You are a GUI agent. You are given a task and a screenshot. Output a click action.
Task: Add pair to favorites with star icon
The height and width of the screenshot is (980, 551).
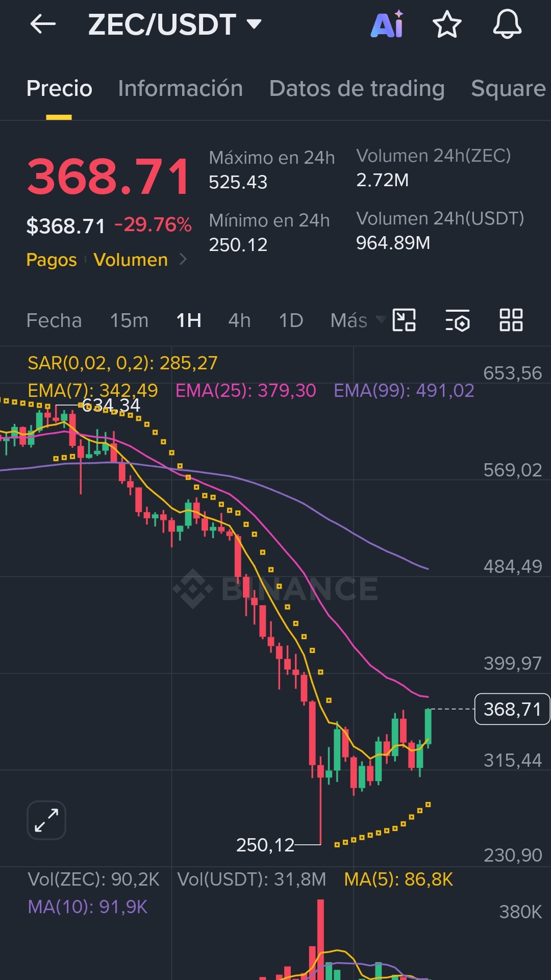coord(447,24)
